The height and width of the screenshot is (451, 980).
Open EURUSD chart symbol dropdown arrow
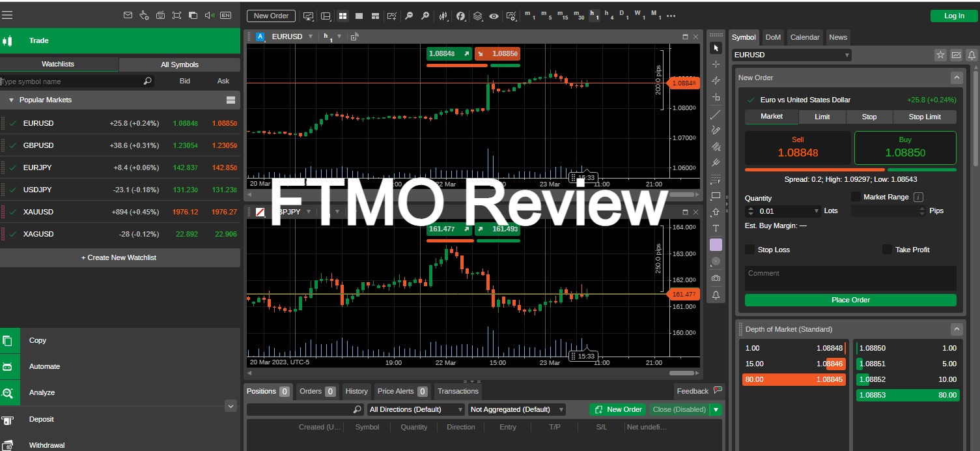310,36
